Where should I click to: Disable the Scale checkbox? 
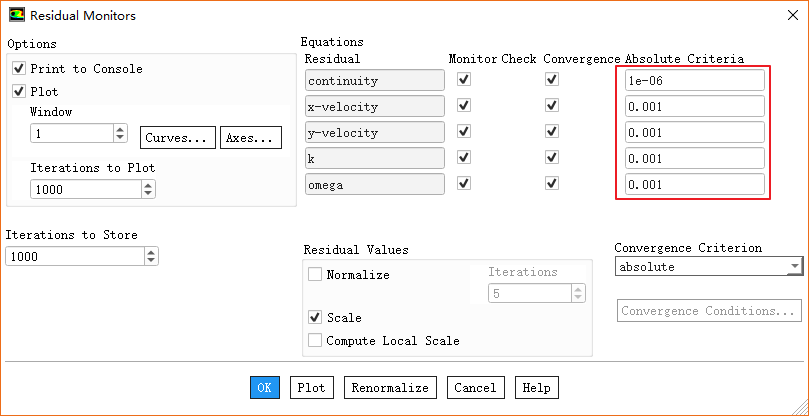point(316,318)
